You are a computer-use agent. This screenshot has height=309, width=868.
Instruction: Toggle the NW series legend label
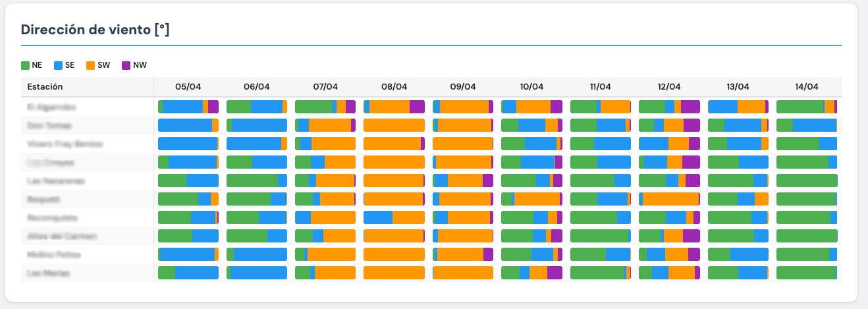[x=140, y=65]
